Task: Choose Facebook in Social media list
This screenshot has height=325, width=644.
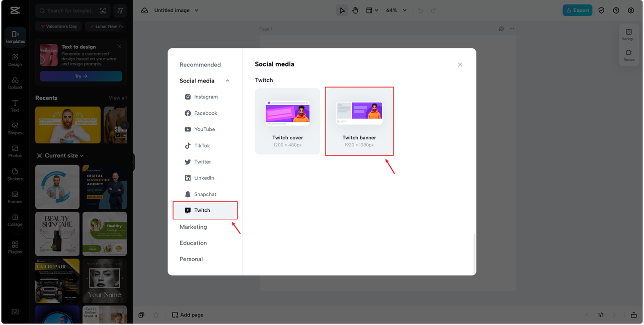Action: [205, 113]
